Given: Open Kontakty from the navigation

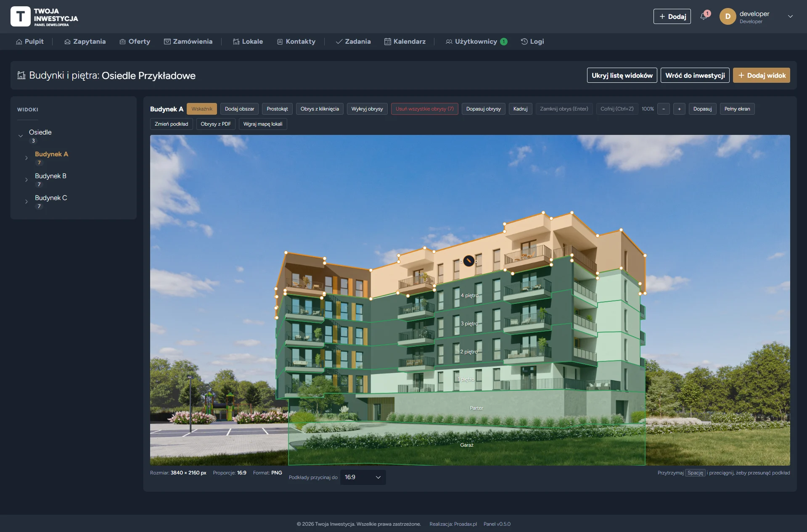Looking at the screenshot, I should tap(296, 42).
